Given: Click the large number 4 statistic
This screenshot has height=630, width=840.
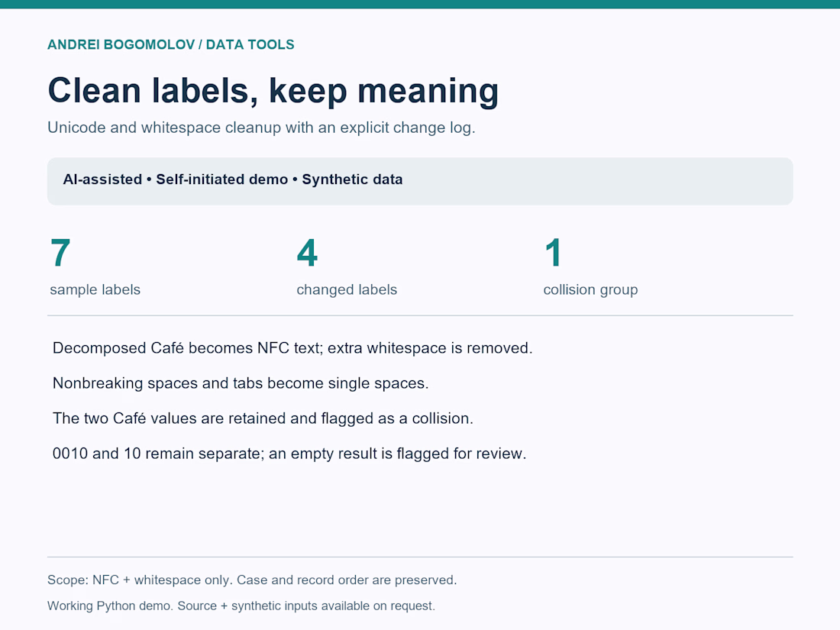Looking at the screenshot, I should click(x=307, y=253).
